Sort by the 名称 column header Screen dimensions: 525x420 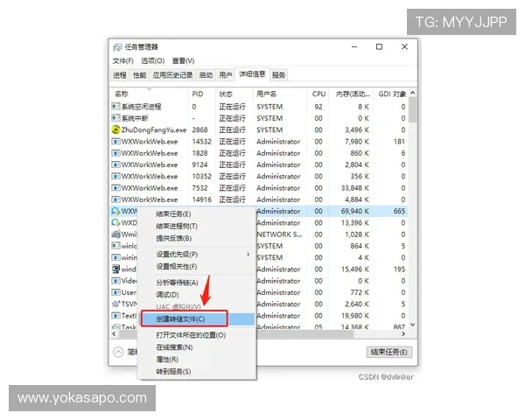(x=150, y=94)
